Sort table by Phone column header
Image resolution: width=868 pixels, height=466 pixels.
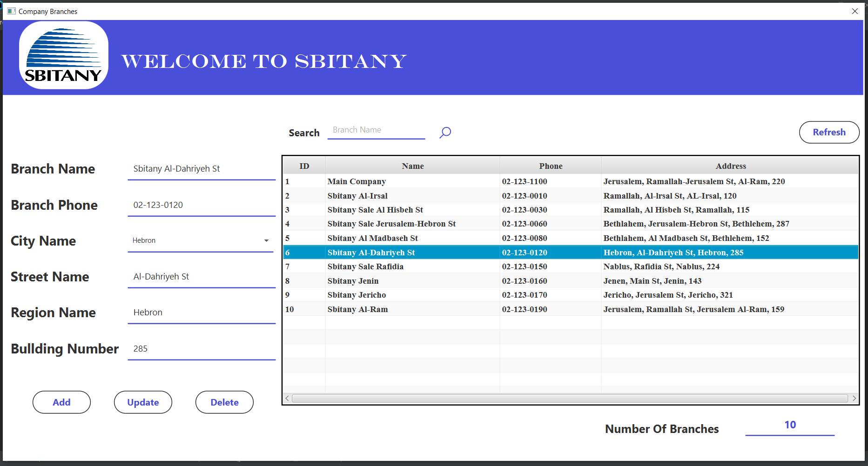551,166
